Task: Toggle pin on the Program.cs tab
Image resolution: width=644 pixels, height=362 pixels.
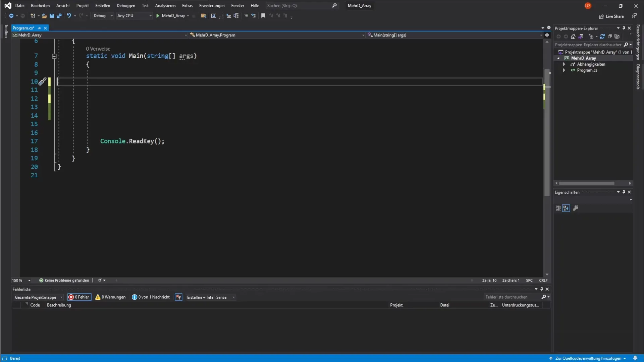Action: click(39, 28)
